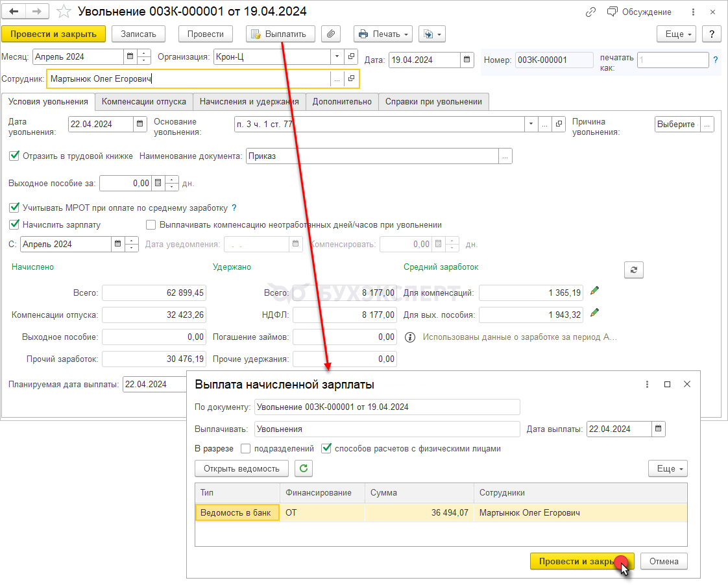Click the recalculate refresh icon near Средний заработок
728x587 pixels.
pyautogui.click(x=633, y=270)
